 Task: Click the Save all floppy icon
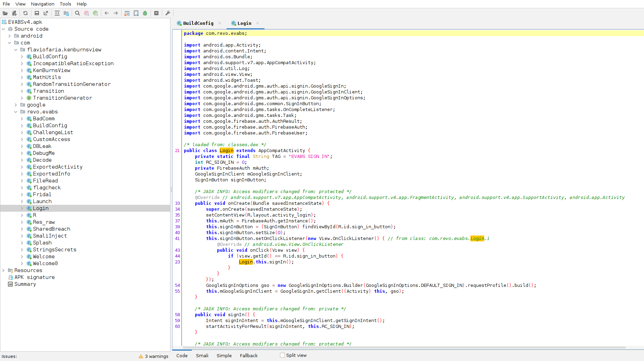(x=37, y=13)
